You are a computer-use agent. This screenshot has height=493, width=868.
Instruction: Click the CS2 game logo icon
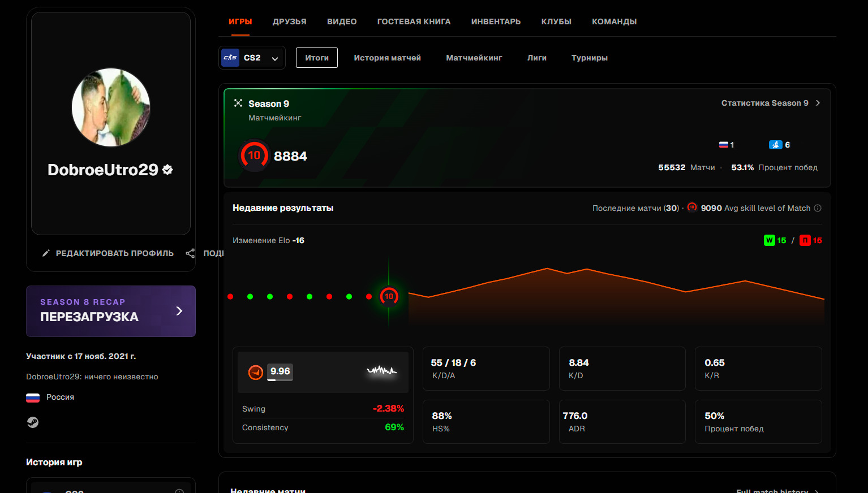[x=230, y=58]
